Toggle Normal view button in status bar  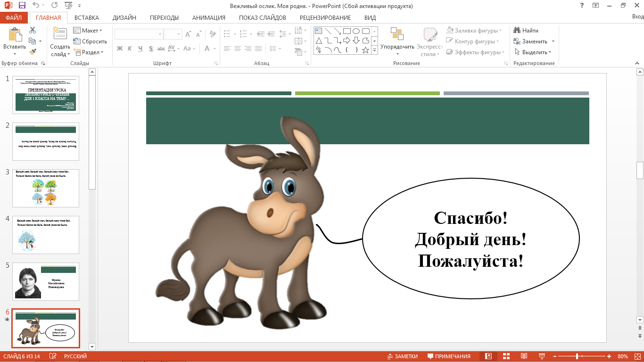click(x=489, y=356)
